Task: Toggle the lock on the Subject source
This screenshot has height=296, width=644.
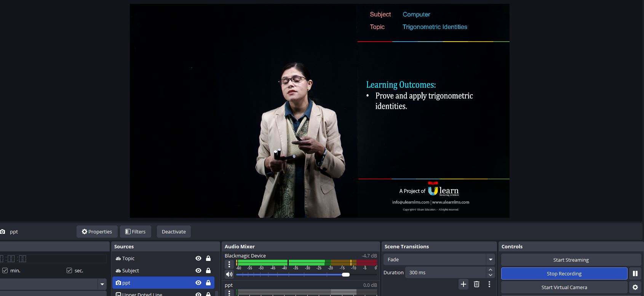Action: click(208, 270)
